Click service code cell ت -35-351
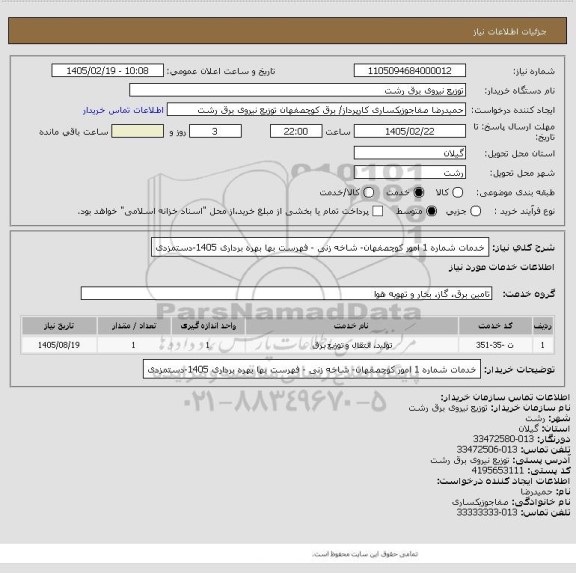The width and height of the screenshot is (576, 573). (495, 345)
